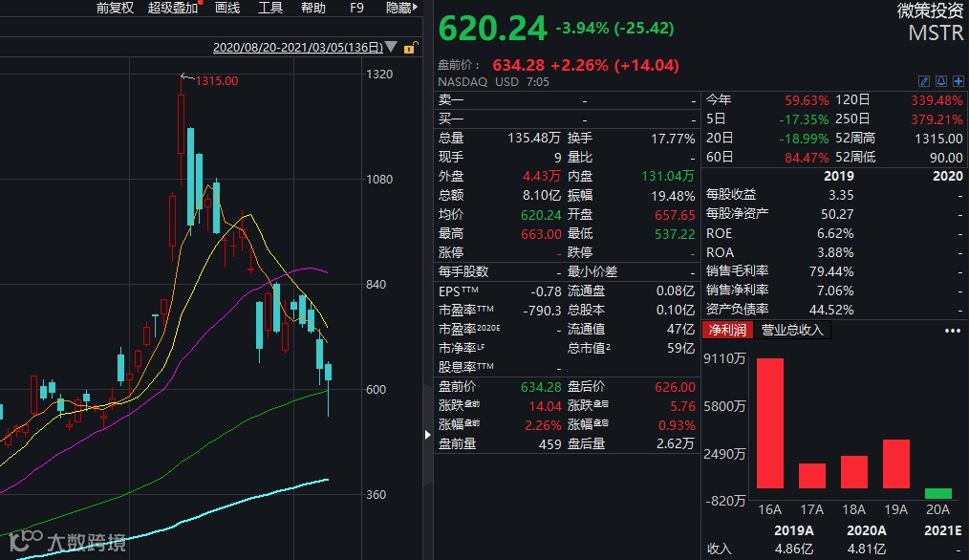The width and height of the screenshot is (969, 560).
Task: Click the 总额 value 8.10亿
Action: (541, 195)
